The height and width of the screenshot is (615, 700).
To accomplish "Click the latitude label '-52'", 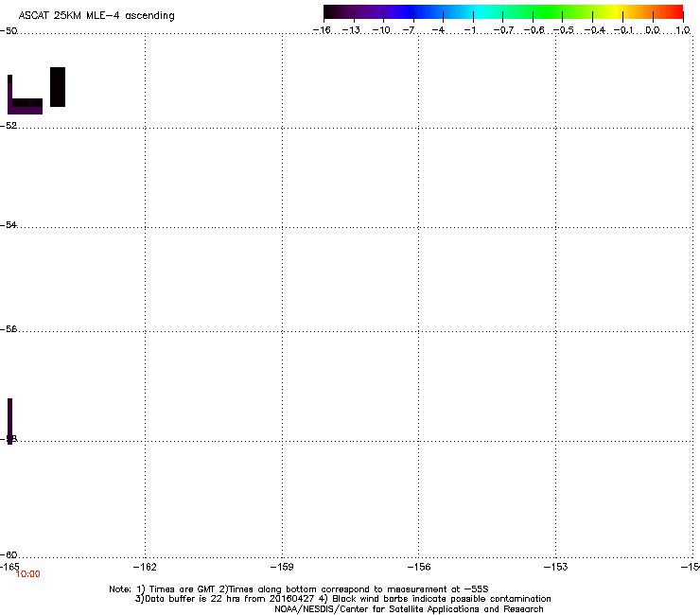I will click(x=9, y=126).
